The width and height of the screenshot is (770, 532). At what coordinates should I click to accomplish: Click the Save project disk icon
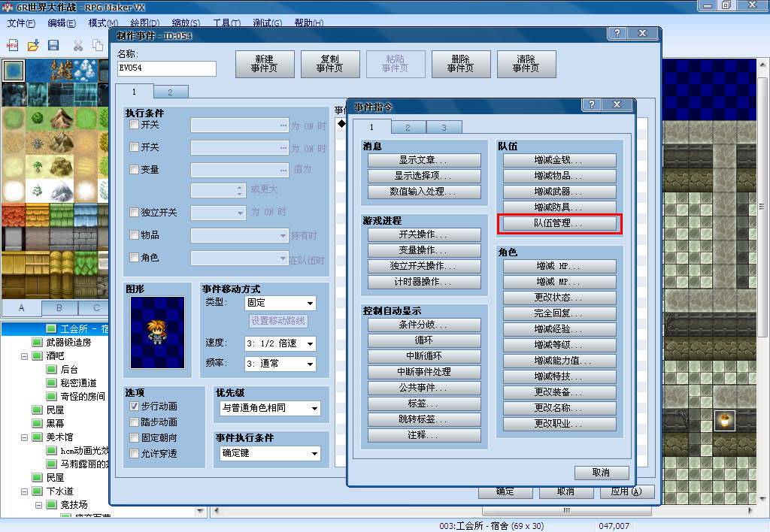[53, 45]
